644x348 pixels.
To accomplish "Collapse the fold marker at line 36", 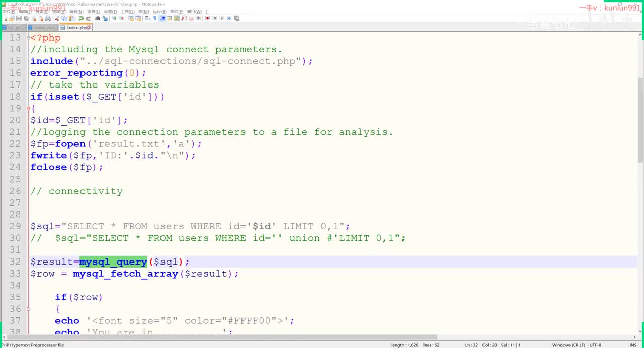I will tap(28, 309).
